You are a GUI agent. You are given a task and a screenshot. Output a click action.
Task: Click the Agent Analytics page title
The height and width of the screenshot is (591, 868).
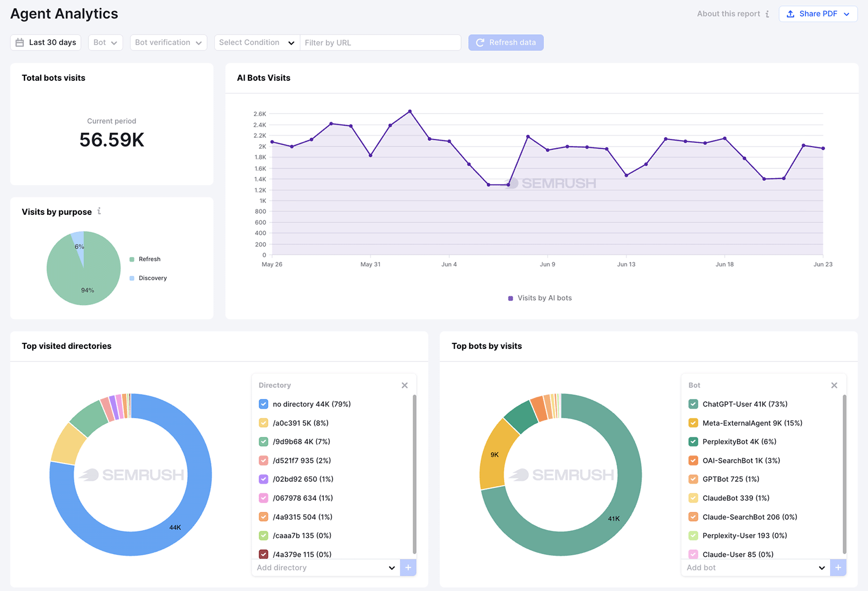64,14
